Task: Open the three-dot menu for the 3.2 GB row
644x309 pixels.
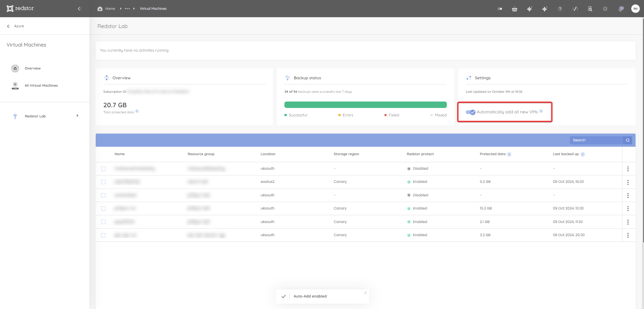Action: 628,235
